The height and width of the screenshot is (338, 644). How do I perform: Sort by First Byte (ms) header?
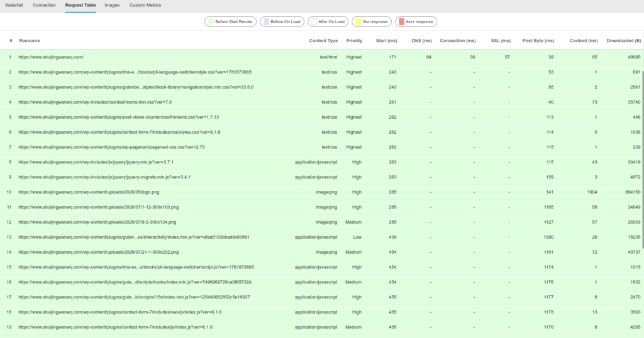[x=538, y=41]
